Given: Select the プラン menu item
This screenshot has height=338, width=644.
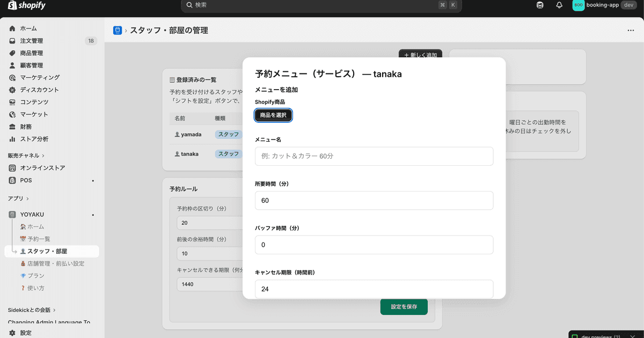Looking at the screenshot, I should coord(32,276).
